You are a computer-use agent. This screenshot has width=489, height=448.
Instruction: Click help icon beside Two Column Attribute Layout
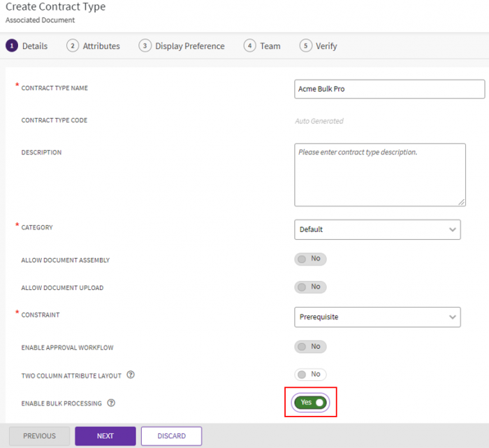[131, 375]
